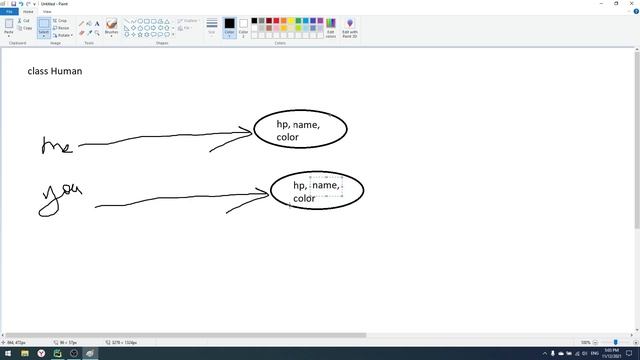Open the Paint Help question mark icon
640x360 pixels.
click(636, 11)
